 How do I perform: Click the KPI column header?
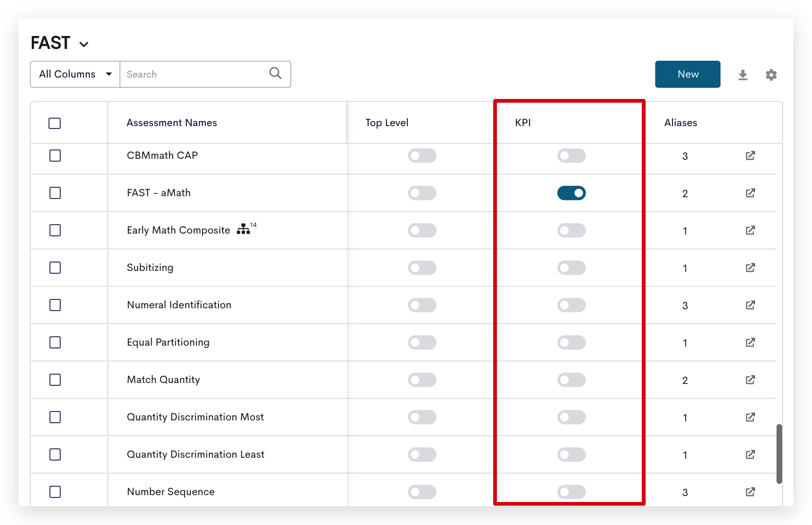[523, 123]
